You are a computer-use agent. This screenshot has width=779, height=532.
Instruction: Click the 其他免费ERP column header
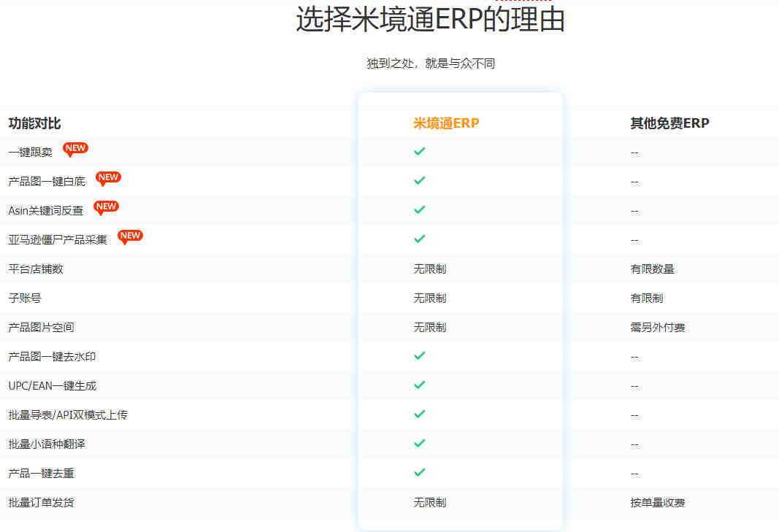click(669, 123)
